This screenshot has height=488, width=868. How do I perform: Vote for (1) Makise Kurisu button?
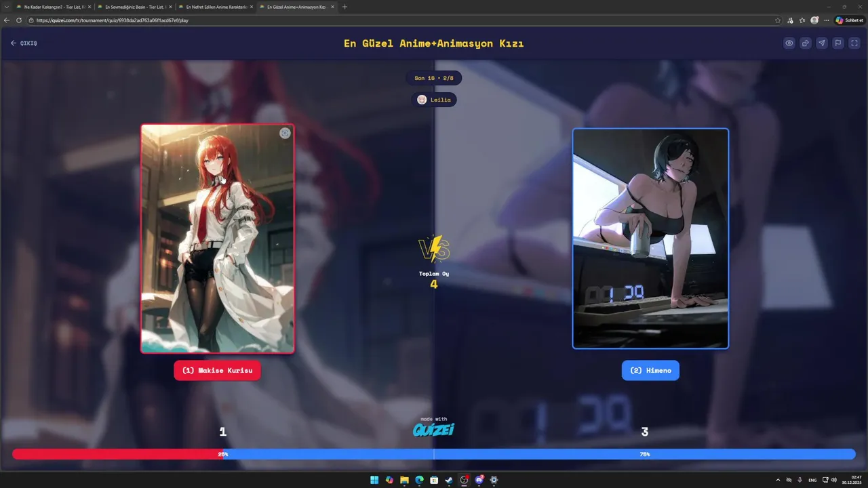[217, 370]
